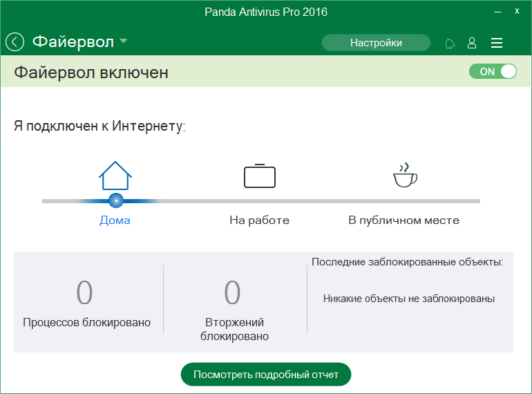The width and height of the screenshot is (532, 394).
Task: Choose В публичном месте network location
Action: (x=403, y=221)
